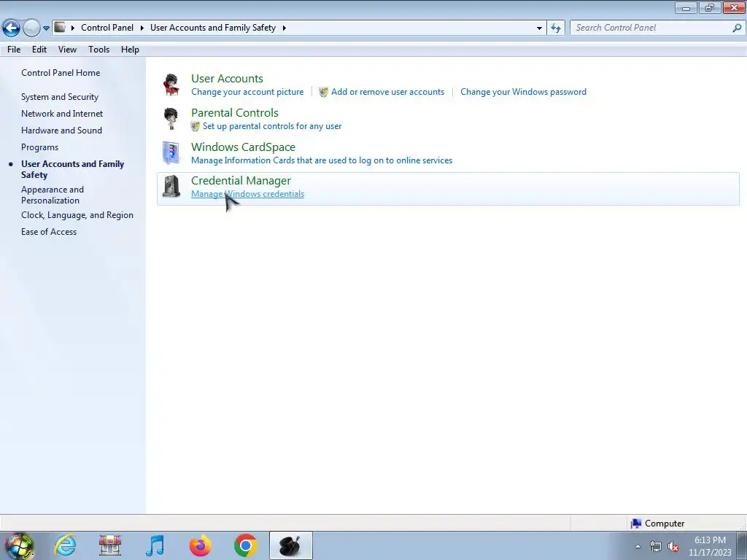
Task: Restore down the Control Panel window
Action: 709,8
